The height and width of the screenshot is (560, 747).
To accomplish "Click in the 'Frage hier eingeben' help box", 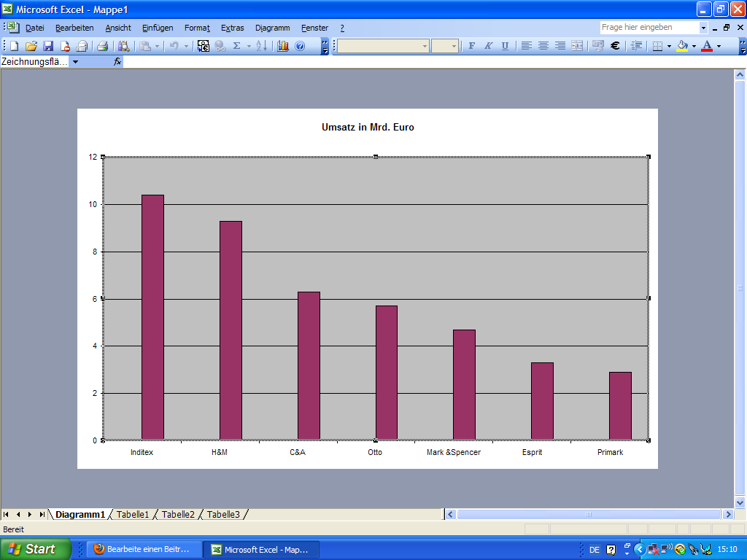I will [x=649, y=28].
